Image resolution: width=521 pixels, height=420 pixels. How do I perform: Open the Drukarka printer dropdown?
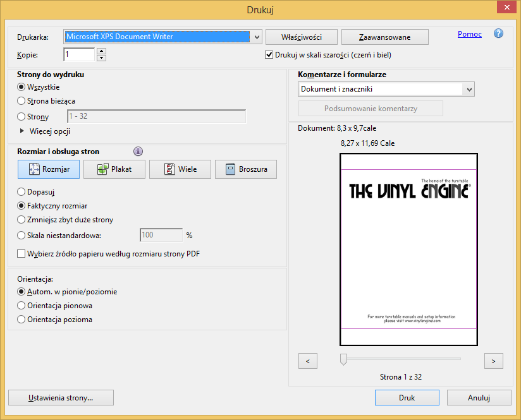(x=257, y=37)
